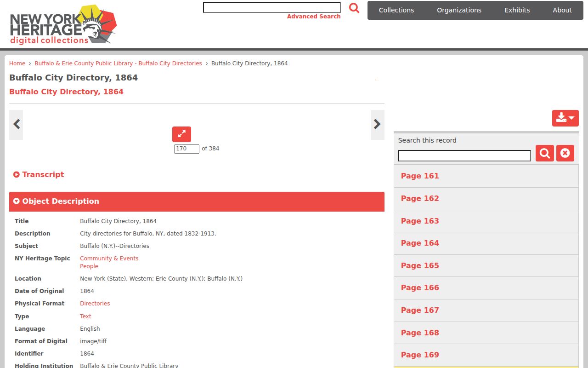This screenshot has width=588, height=368.
Task: Go to next page with right arrow
Action: [x=377, y=124]
